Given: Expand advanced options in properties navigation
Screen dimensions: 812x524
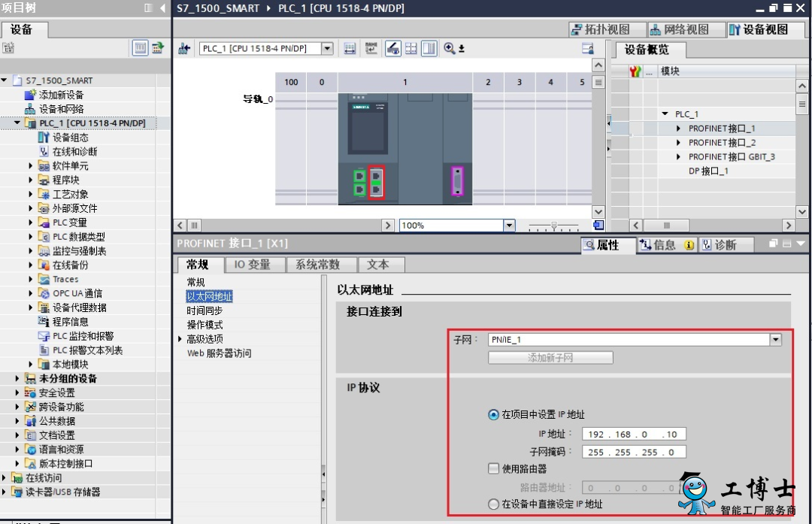Looking at the screenshot, I should 180,339.
